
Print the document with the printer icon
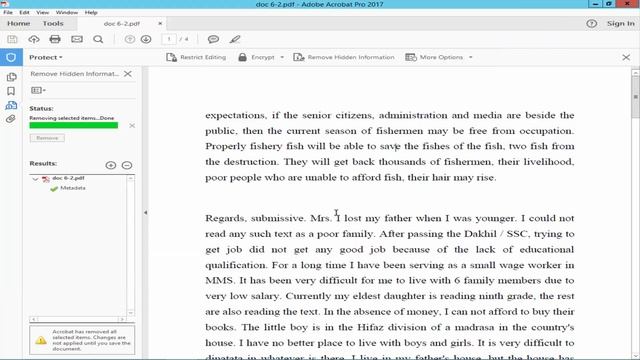(x=55, y=39)
